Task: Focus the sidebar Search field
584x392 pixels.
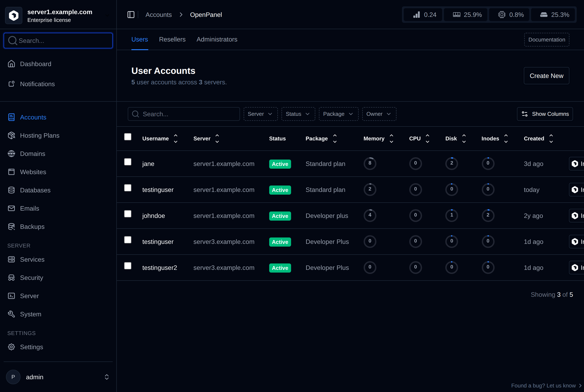Action: pyautogui.click(x=58, y=41)
